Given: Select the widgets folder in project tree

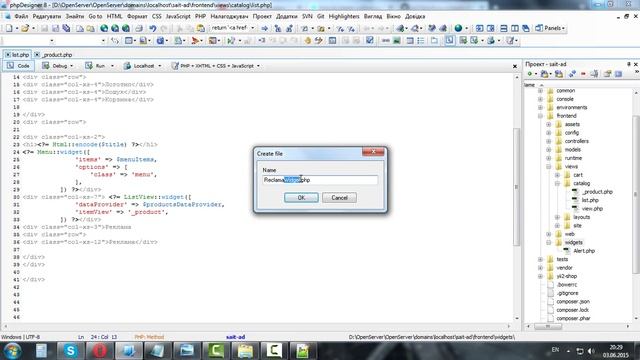Looking at the screenshot, I should [573, 242].
